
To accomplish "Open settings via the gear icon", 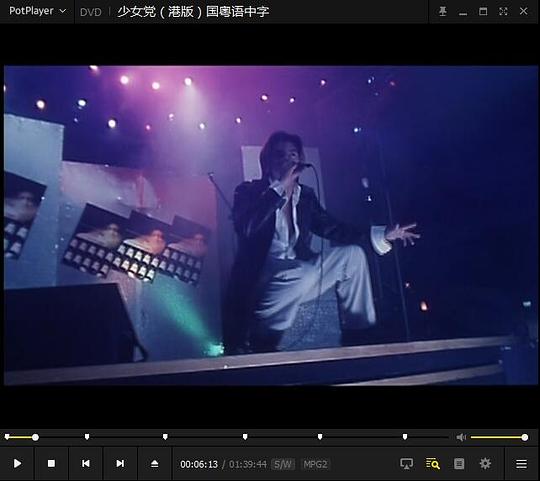I will pyautogui.click(x=485, y=463).
